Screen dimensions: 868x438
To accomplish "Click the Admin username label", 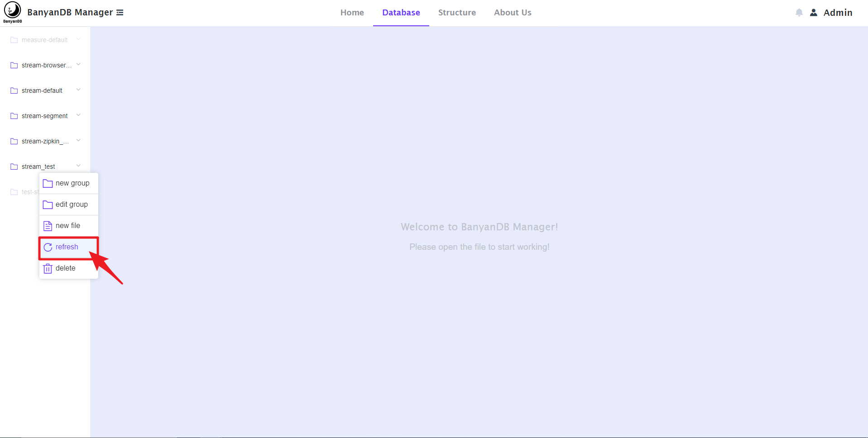I will click(838, 13).
